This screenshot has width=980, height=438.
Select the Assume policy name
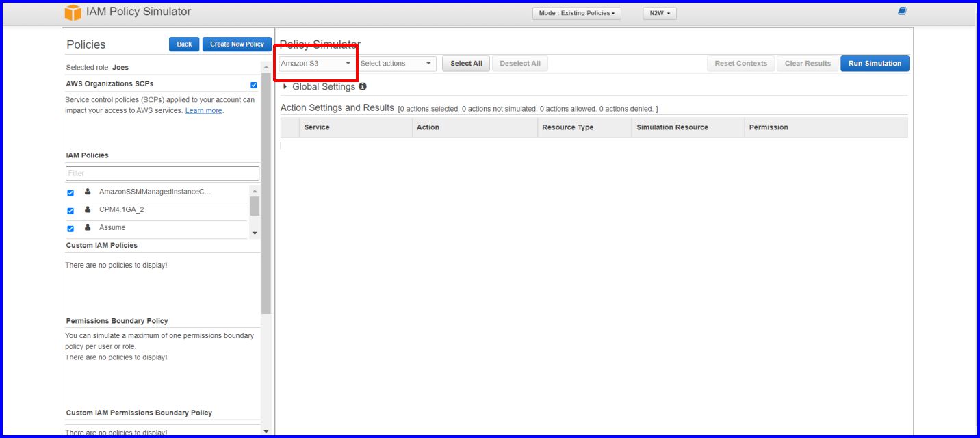[x=112, y=227]
